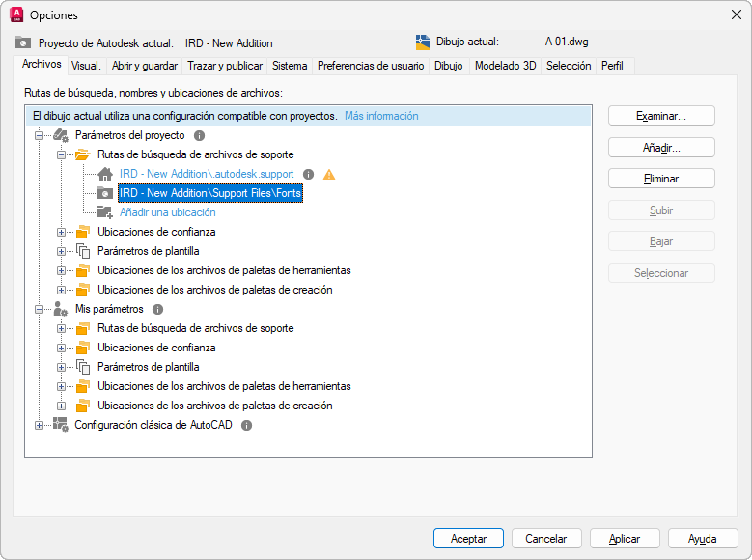Collapse the Mis parámetros node
Screen dimensions: 752x560
(39, 310)
